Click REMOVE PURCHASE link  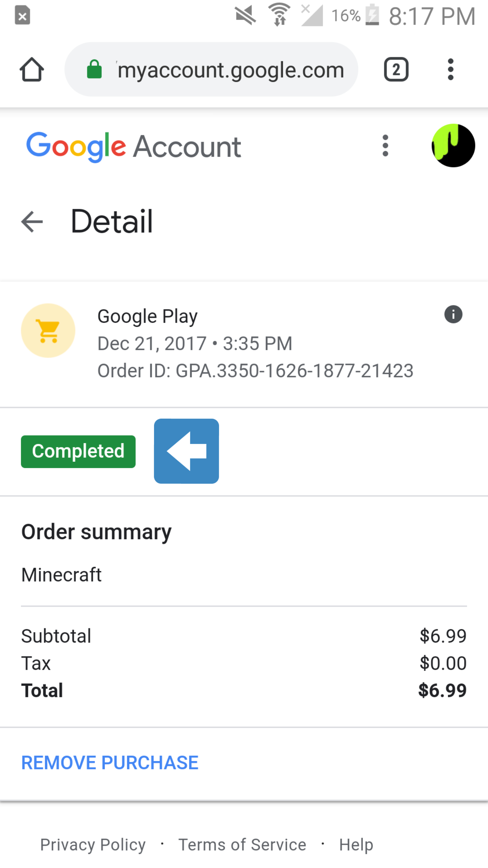coord(109,761)
